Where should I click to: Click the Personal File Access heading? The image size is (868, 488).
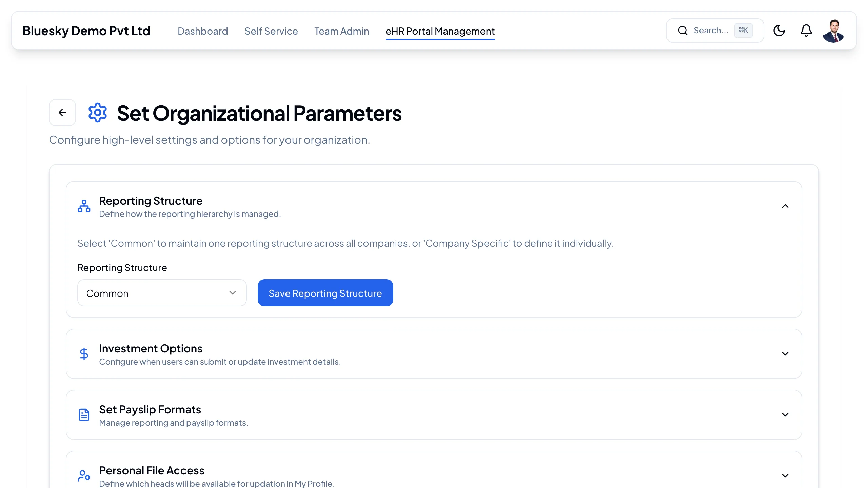[152, 470]
